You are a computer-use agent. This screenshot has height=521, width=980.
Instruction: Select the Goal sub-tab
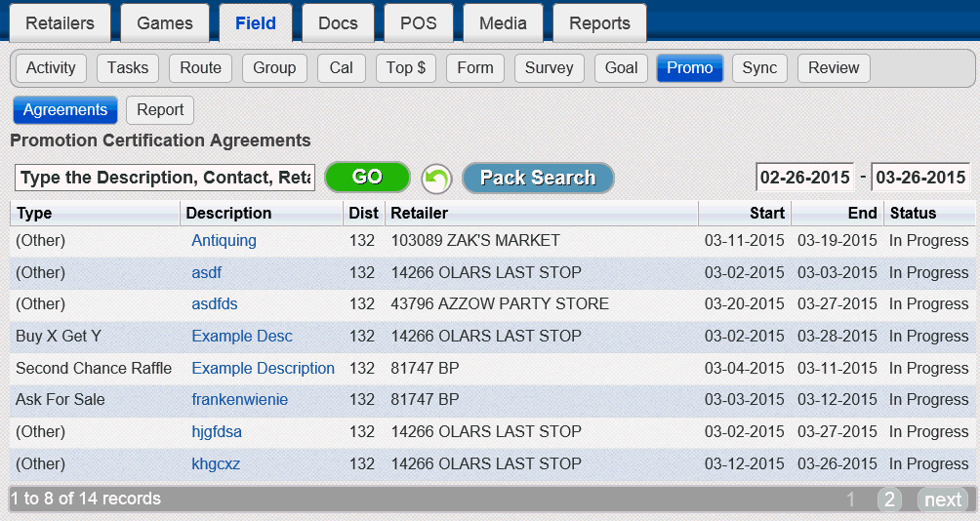click(621, 68)
